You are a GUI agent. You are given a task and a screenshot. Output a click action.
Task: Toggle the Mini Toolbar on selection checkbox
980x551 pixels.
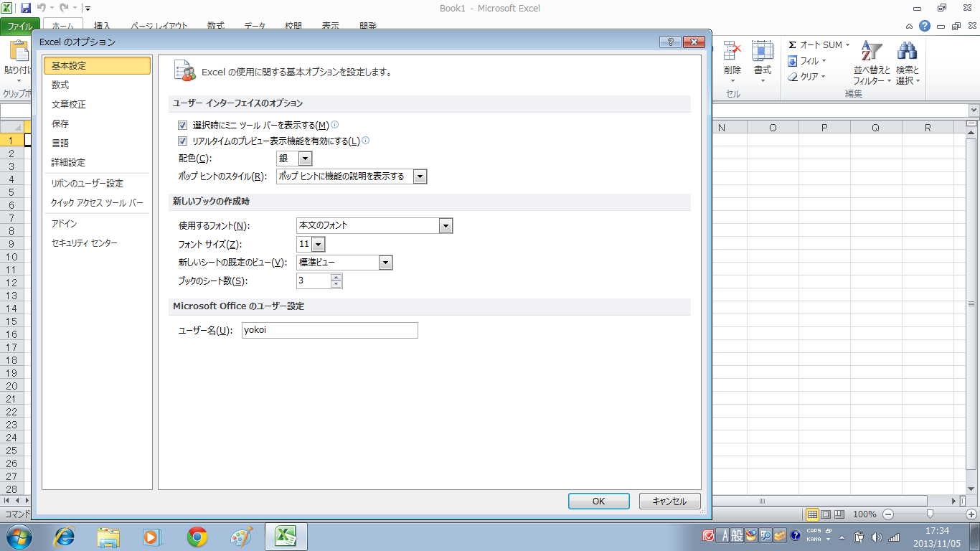[182, 125]
